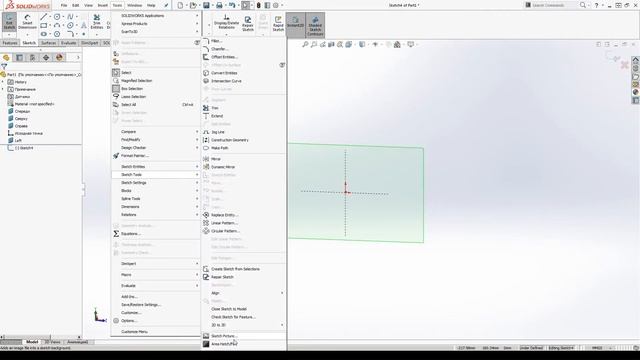Click Customize Menu entry

tap(156, 332)
